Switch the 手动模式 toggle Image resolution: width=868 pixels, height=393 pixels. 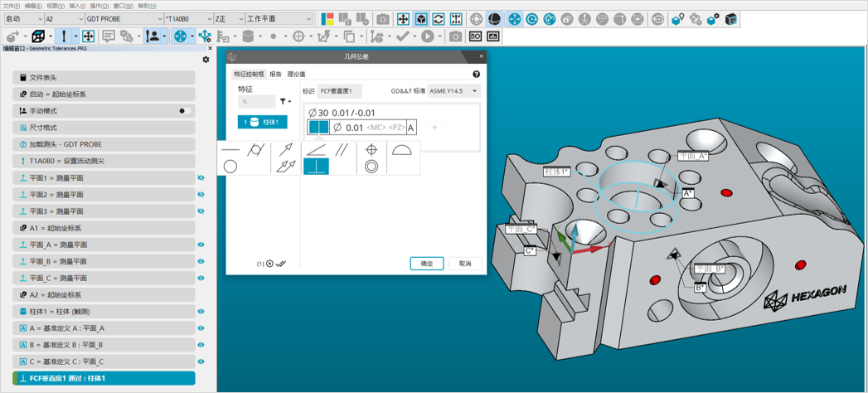(x=184, y=111)
